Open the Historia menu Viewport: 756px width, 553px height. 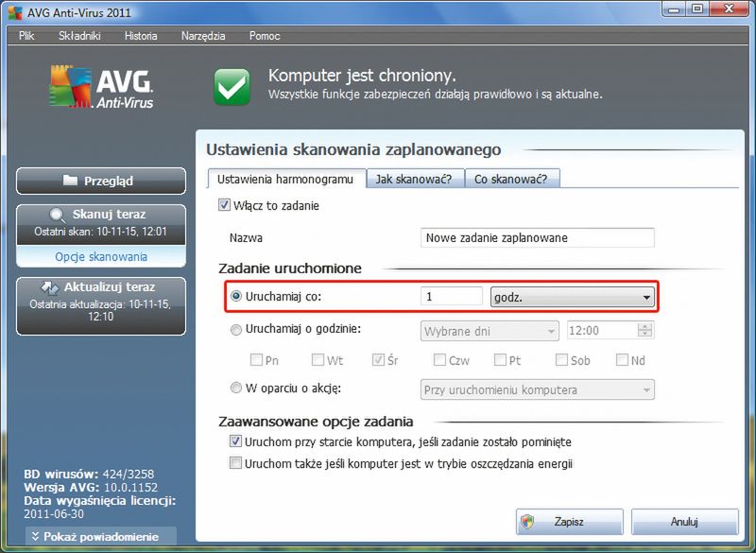pos(141,36)
